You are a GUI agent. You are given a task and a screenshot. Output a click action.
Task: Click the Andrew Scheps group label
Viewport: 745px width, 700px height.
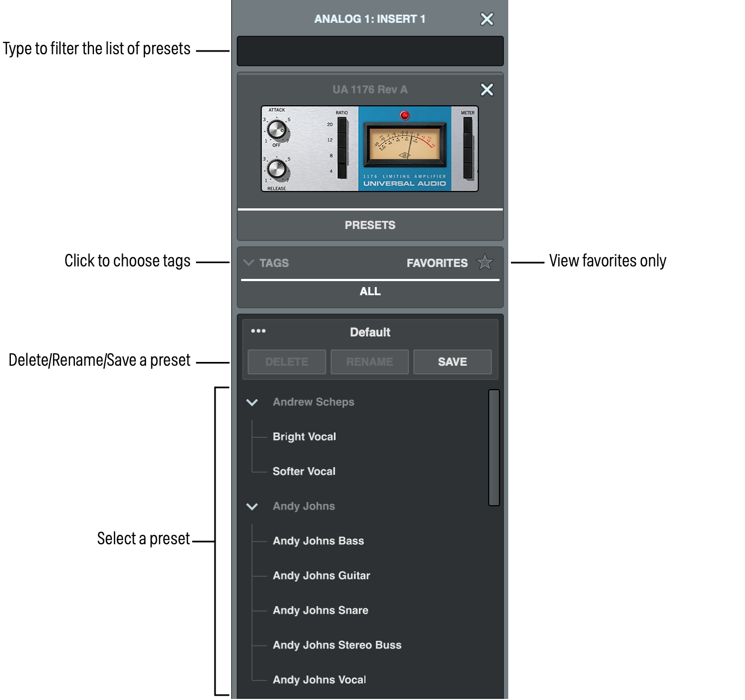click(x=313, y=402)
